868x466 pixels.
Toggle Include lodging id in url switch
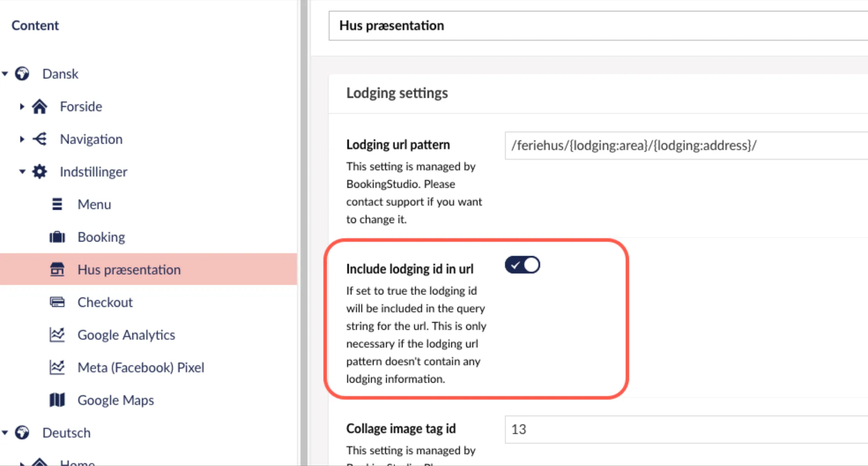(522, 265)
